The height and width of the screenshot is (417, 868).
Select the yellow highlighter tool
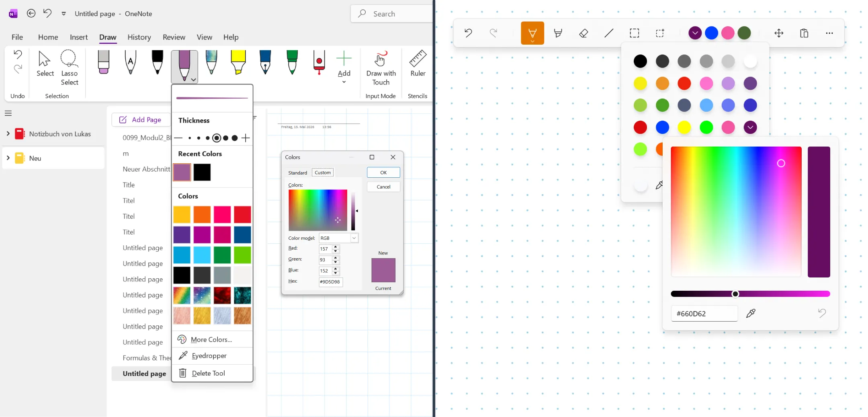pyautogui.click(x=238, y=62)
